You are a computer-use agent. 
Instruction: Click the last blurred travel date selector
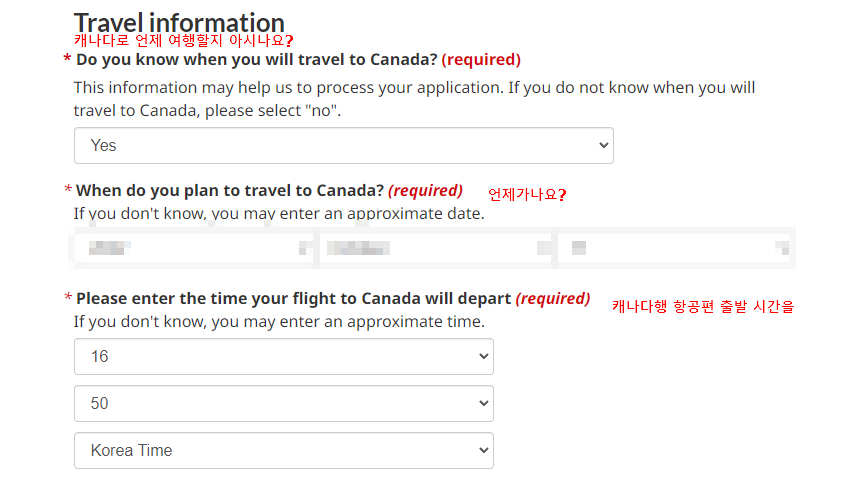(675, 248)
